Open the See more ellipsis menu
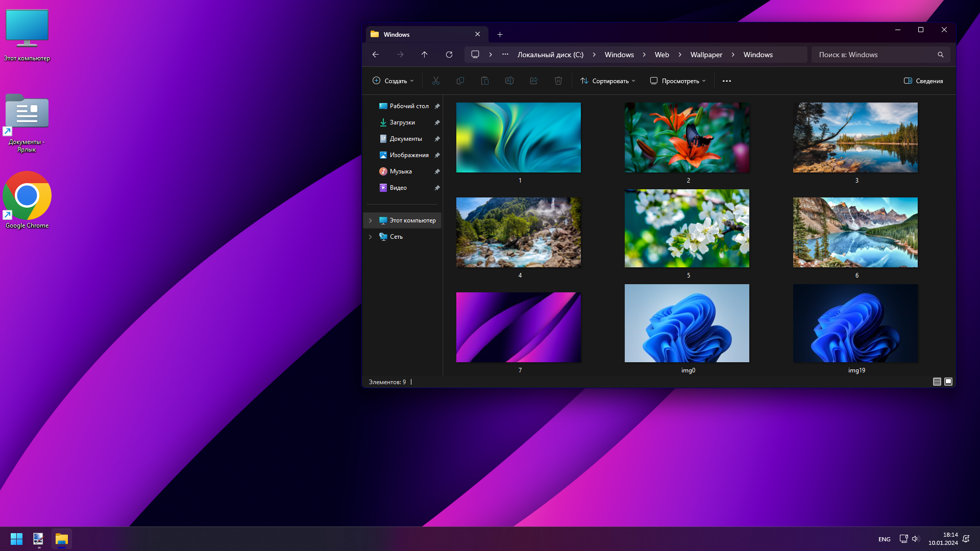The width and height of the screenshot is (980, 551). (x=727, y=81)
